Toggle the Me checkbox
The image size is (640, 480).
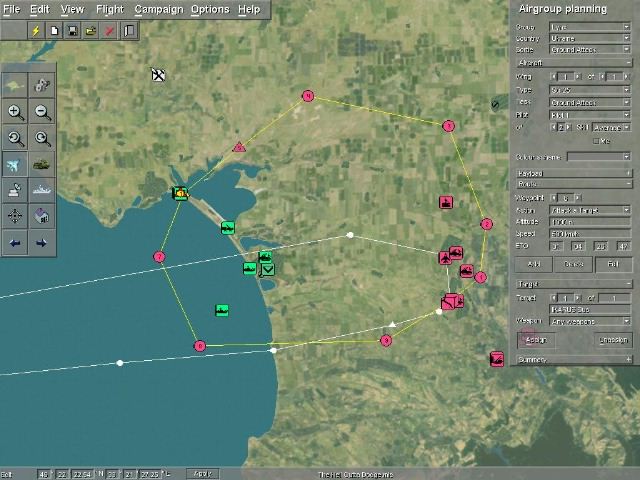596,141
